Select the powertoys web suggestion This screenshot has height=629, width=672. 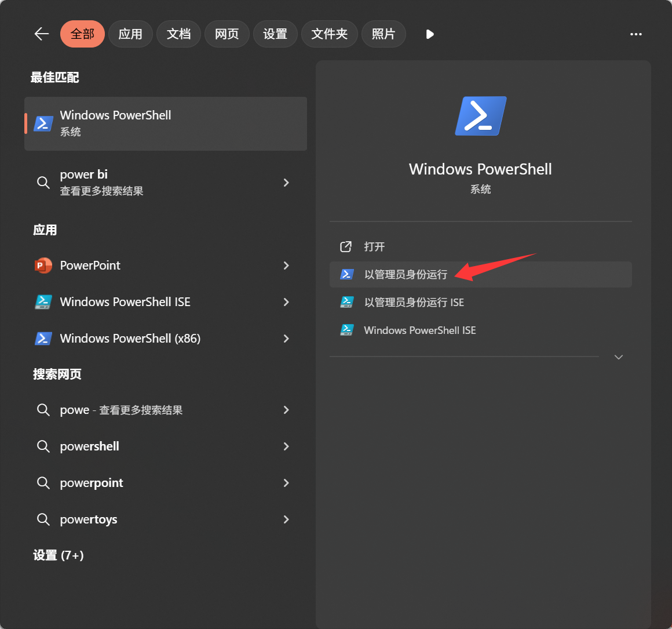coord(166,519)
